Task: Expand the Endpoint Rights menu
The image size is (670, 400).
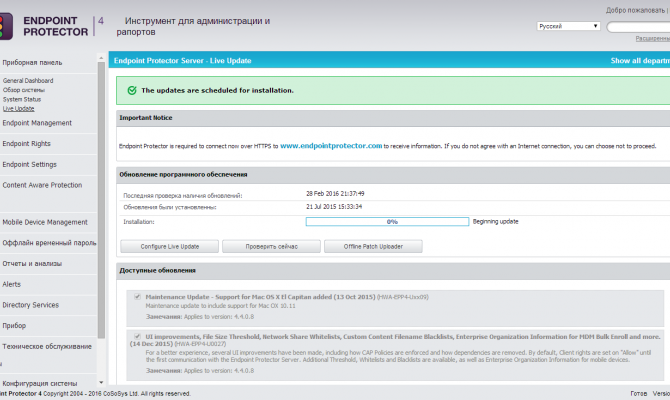Action: 26,144
